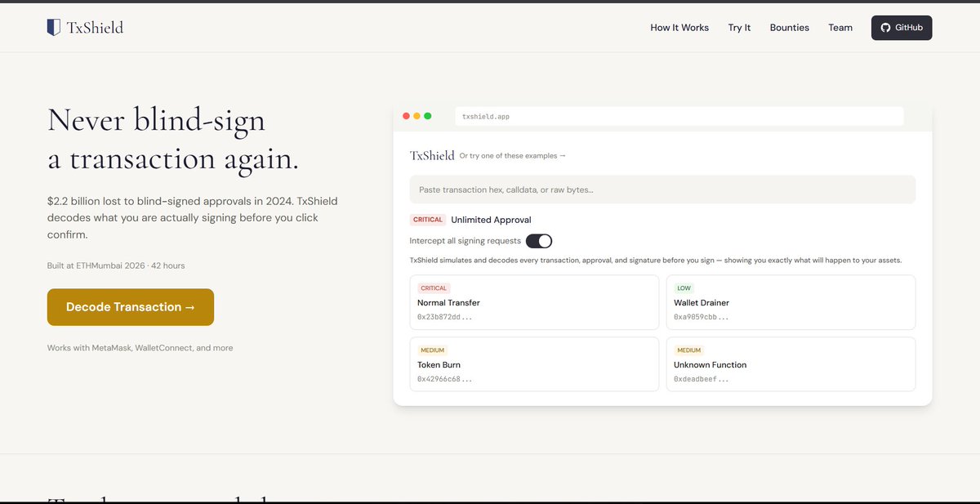Click the TxShield wordmark in header
The height and width of the screenshot is (504, 980).
tap(95, 28)
